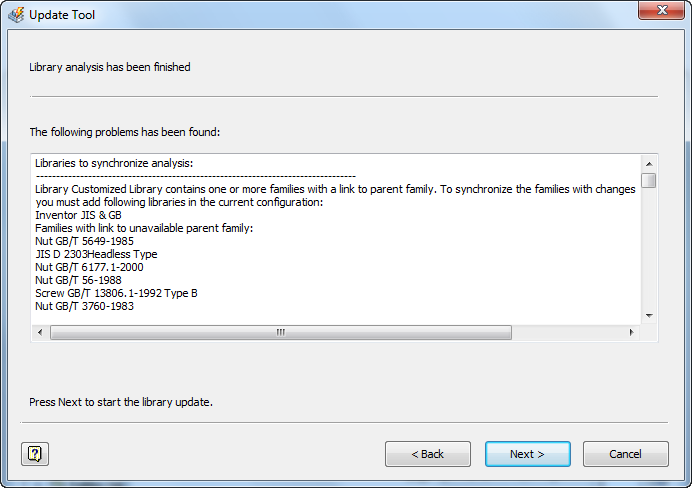692x488 pixels.
Task: Select the "Nut GB/T 5649-1985" line
Action: pos(84,241)
